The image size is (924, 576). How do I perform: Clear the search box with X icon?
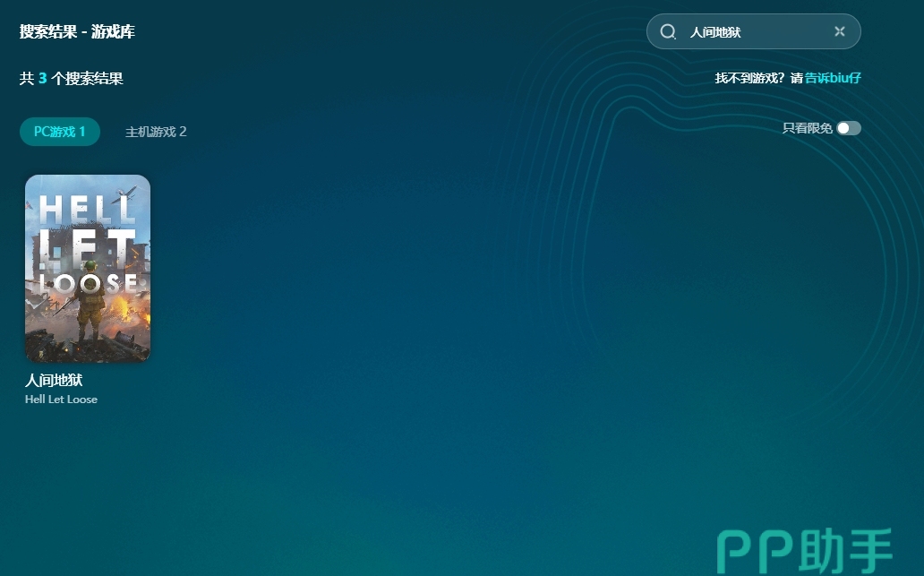click(x=839, y=31)
